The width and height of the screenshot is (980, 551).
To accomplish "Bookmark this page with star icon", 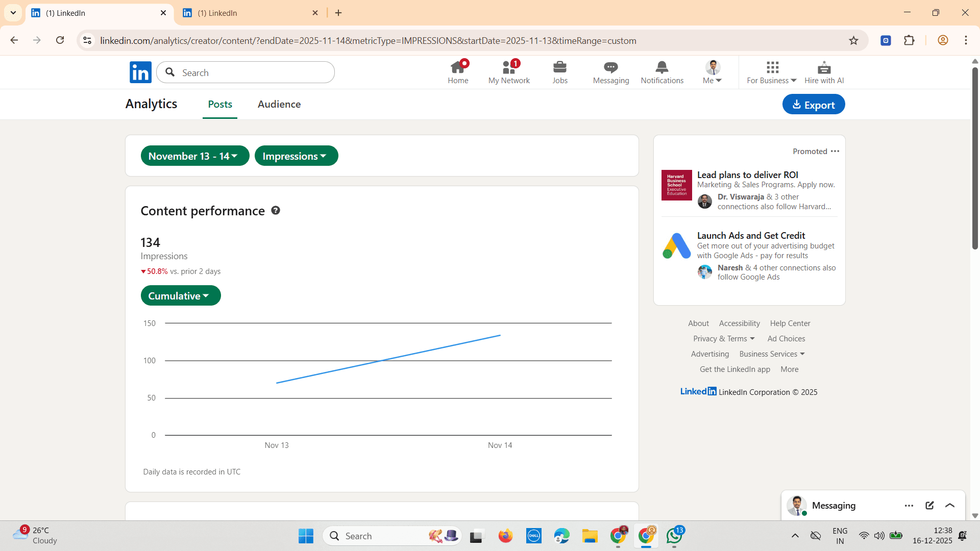I will pyautogui.click(x=853, y=41).
